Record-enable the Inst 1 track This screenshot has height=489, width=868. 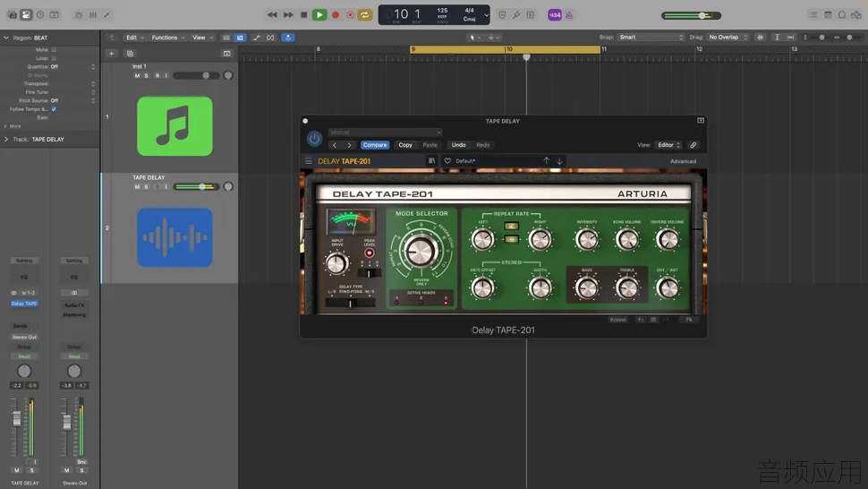pyautogui.click(x=157, y=76)
